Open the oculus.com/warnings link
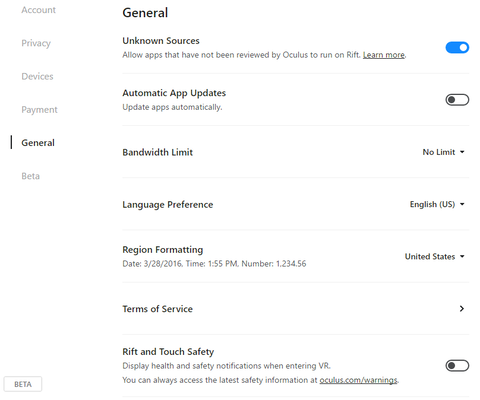Image resolution: width=480 pixels, height=400 pixels. pyautogui.click(x=358, y=380)
